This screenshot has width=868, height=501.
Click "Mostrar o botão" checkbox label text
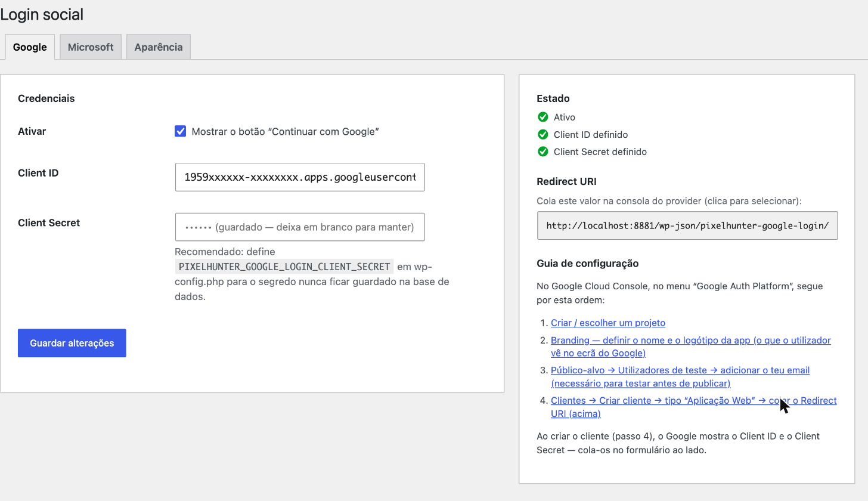click(286, 131)
